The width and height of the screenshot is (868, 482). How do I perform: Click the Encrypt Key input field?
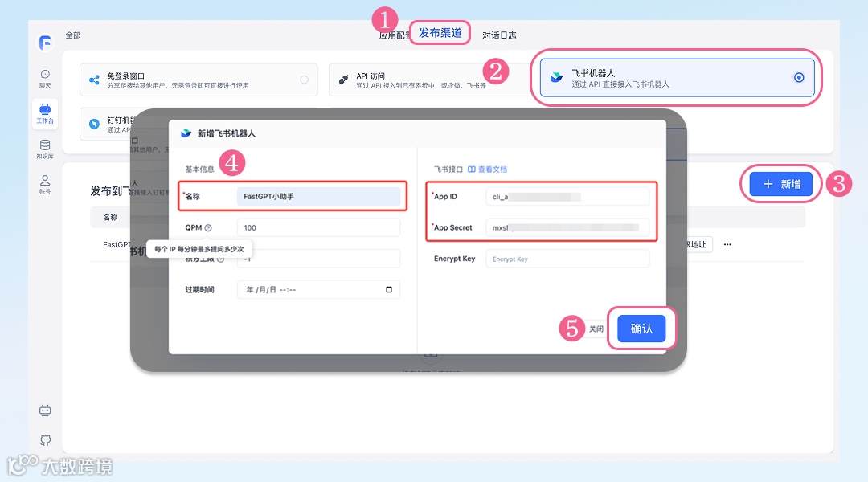(567, 259)
